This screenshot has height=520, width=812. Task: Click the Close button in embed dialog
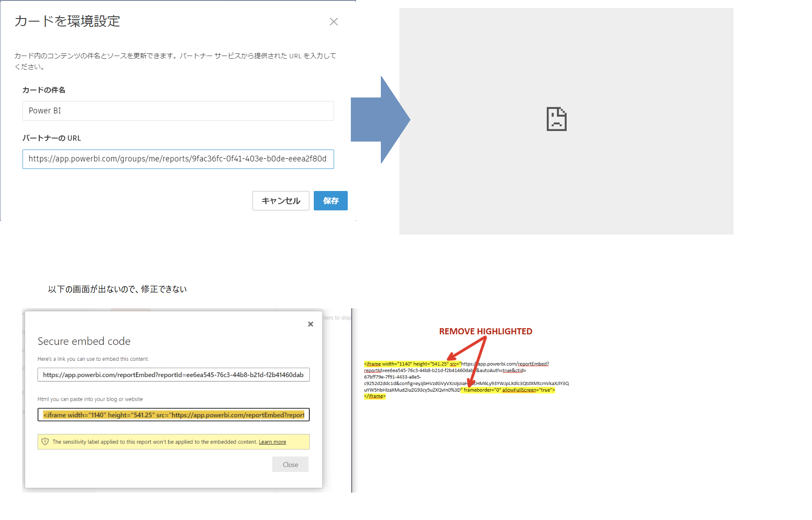[290, 464]
